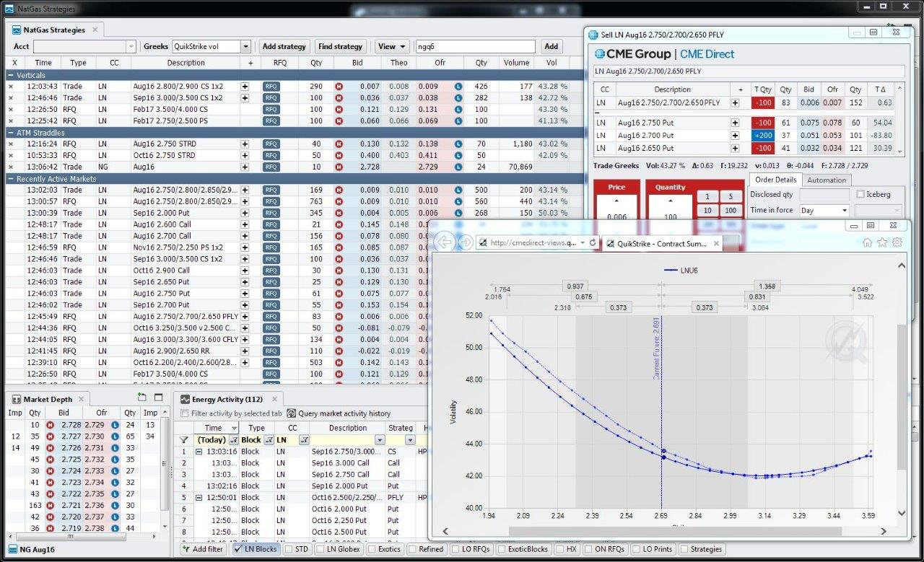Viewport: 924px width, 562px height.
Task: Switch to Automation tab in order ticket
Action: [827, 180]
